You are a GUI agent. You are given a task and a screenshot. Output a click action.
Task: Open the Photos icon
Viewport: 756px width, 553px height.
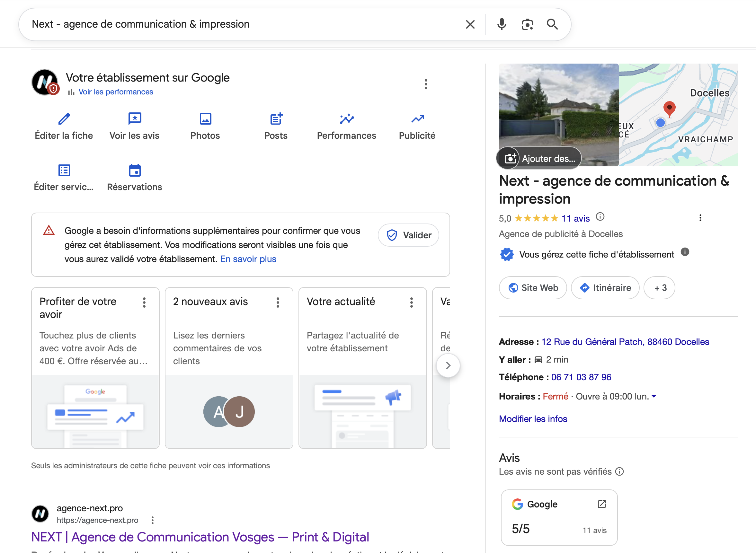[x=205, y=119]
